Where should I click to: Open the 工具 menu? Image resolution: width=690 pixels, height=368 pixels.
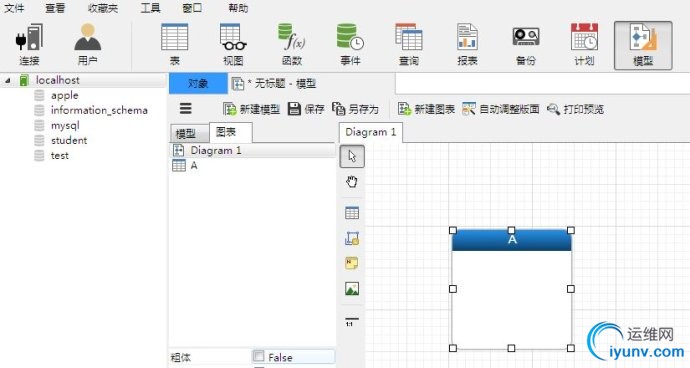[x=150, y=8]
